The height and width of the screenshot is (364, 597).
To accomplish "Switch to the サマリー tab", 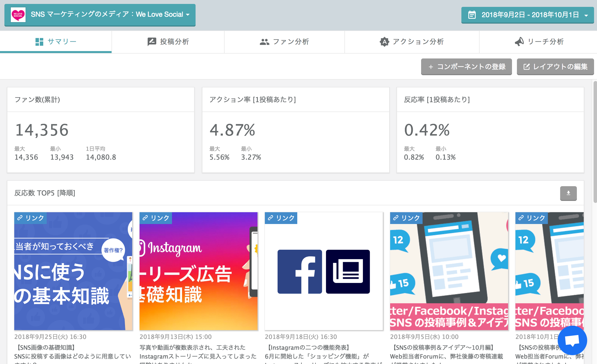I will tap(56, 42).
